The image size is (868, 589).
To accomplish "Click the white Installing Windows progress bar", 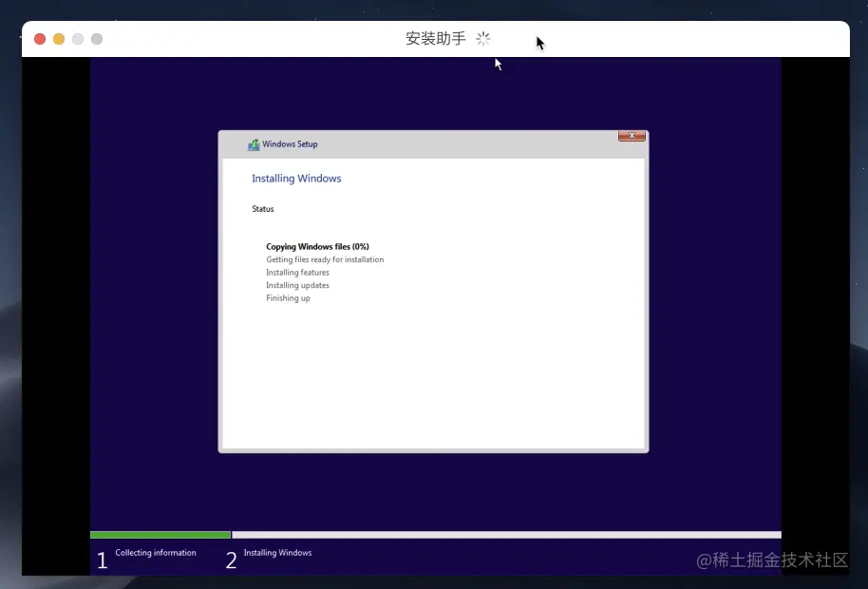I will (506, 535).
